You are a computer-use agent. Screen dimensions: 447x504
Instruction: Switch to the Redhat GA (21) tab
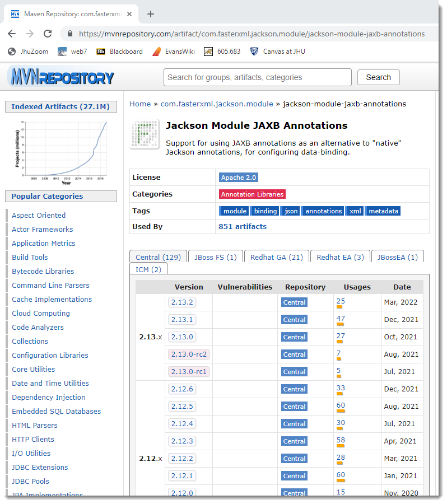click(x=277, y=257)
